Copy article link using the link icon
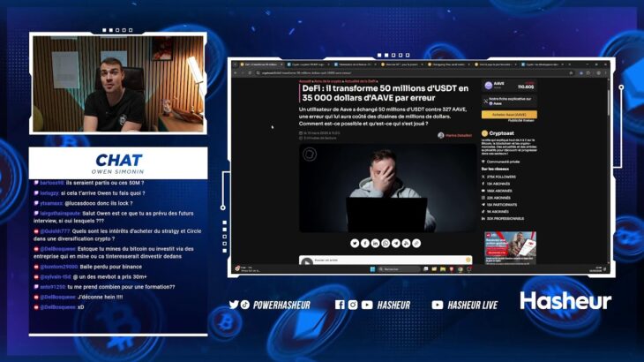 (416, 243)
